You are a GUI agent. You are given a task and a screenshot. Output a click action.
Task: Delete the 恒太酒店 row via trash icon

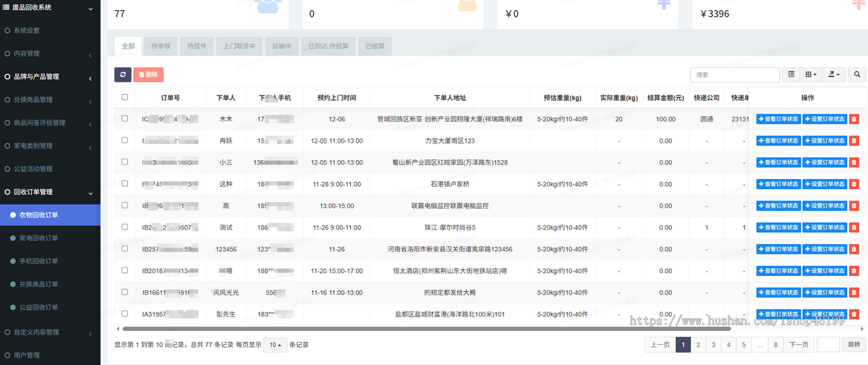pos(854,272)
